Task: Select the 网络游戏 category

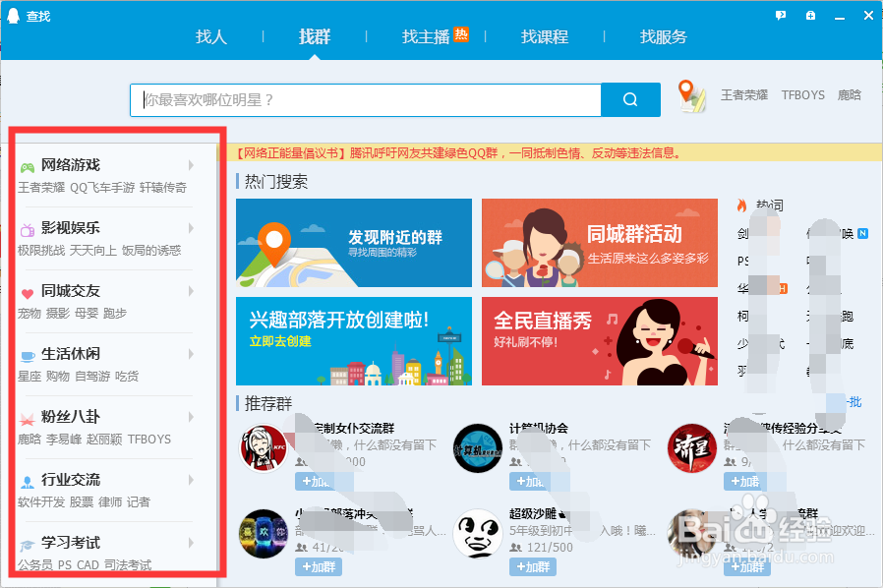Action: (x=71, y=165)
